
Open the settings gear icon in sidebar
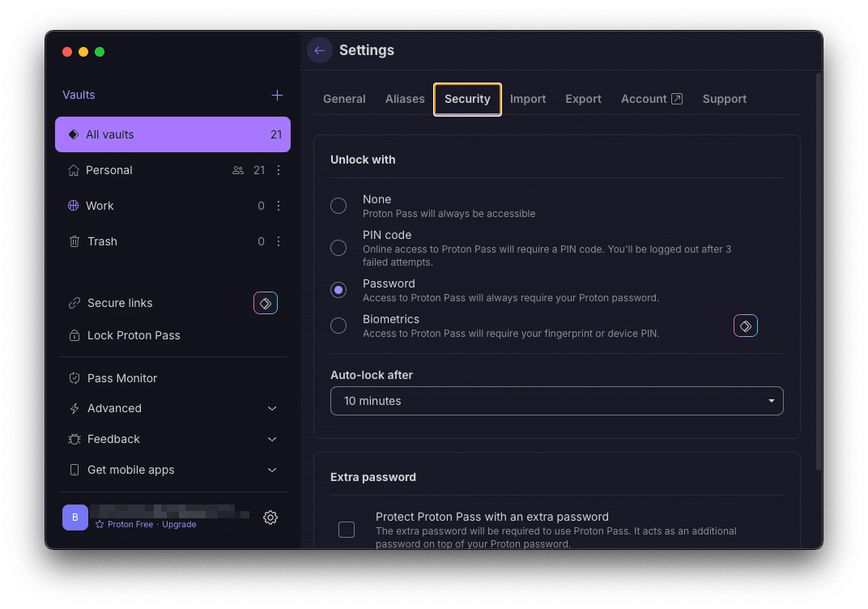[x=270, y=517]
